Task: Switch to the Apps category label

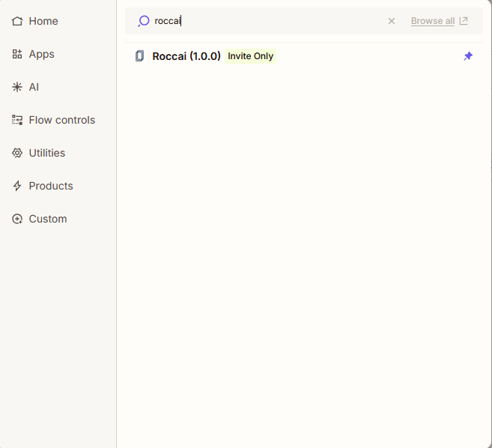Action: pos(41,54)
